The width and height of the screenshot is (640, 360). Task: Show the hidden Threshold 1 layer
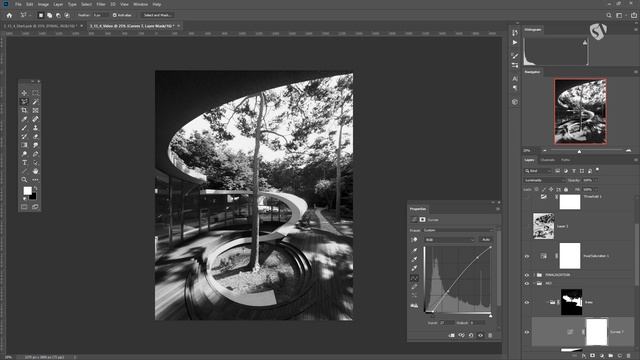[x=527, y=197]
